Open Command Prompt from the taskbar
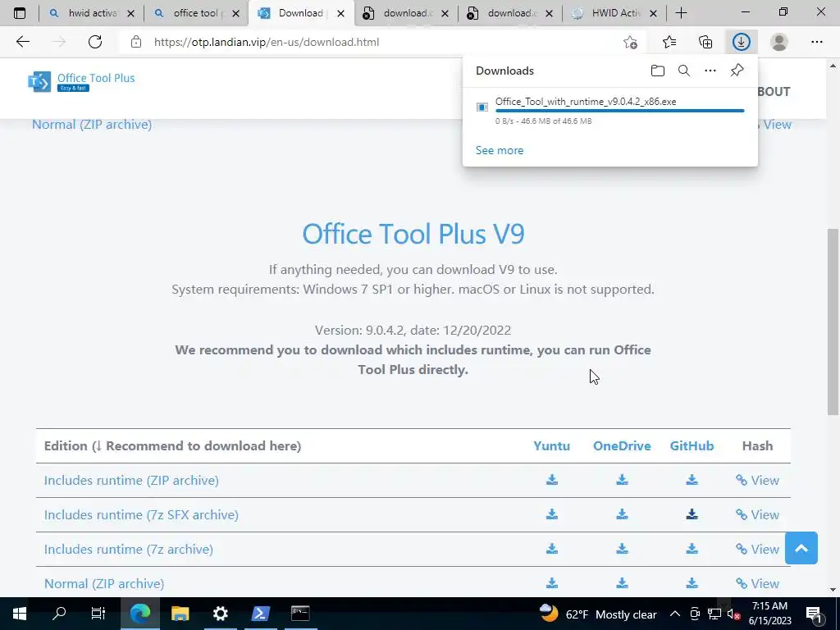Image resolution: width=840 pixels, height=630 pixels. click(x=300, y=614)
